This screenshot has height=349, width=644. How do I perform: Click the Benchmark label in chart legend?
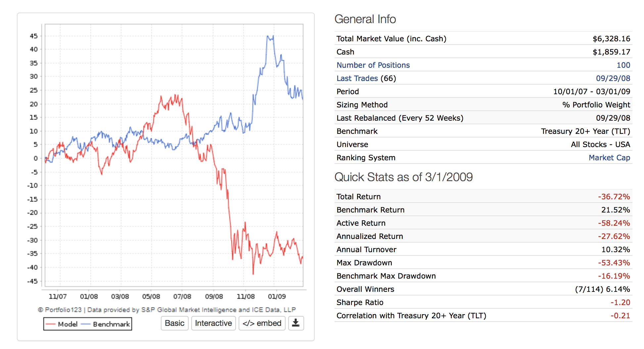pos(111,324)
